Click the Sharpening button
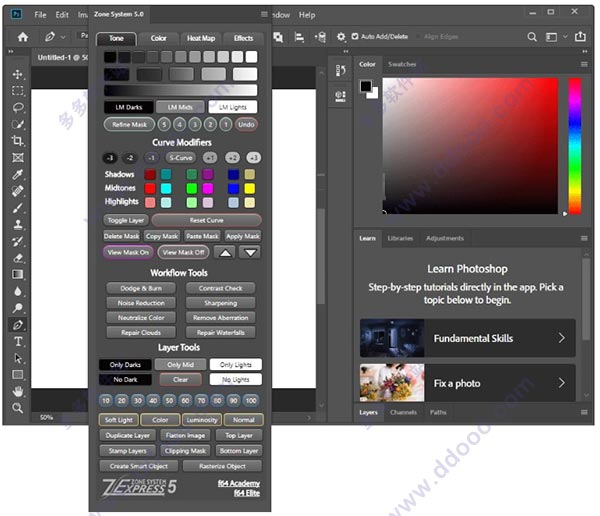The image size is (600, 516). click(221, 303)
